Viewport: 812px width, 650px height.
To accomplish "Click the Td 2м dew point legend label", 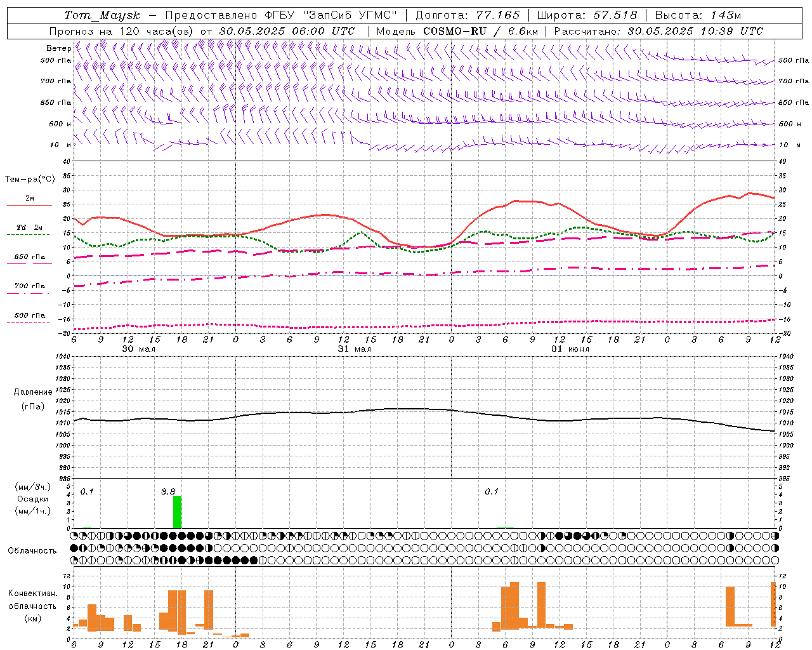I will 29,227.
